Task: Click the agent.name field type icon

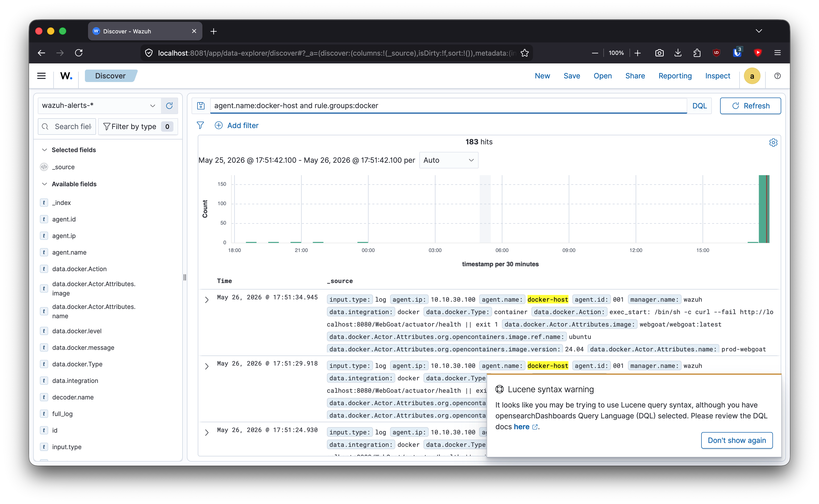Action: 44,252
